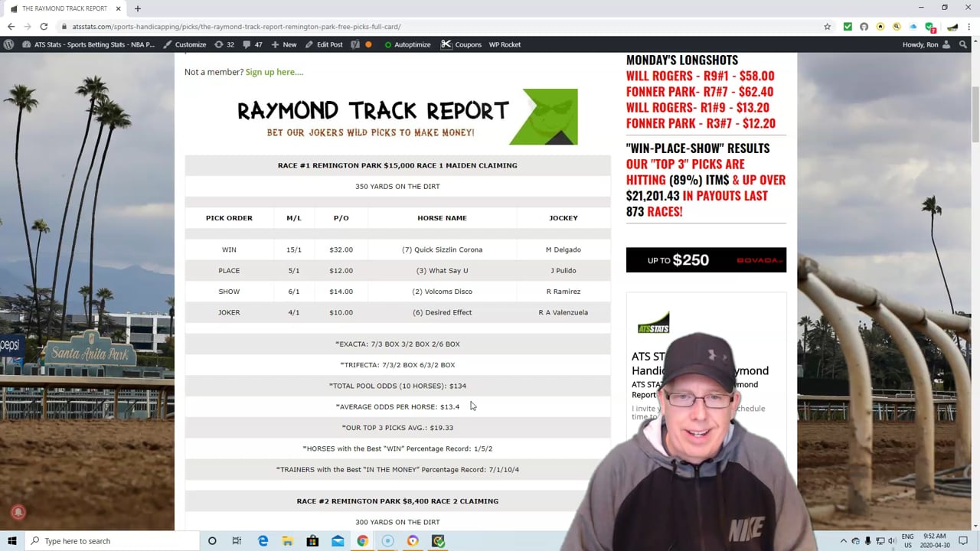Open the Howdy, Ron account menu

(x=926, y=44)
